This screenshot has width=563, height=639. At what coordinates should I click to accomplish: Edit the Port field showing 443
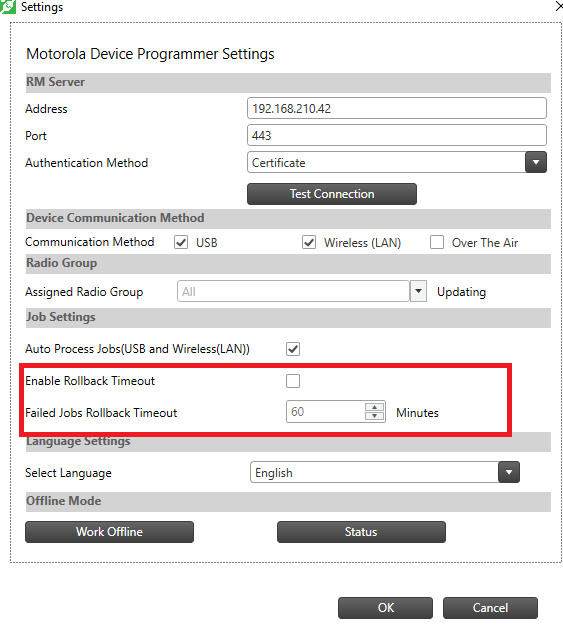(396, 135)
